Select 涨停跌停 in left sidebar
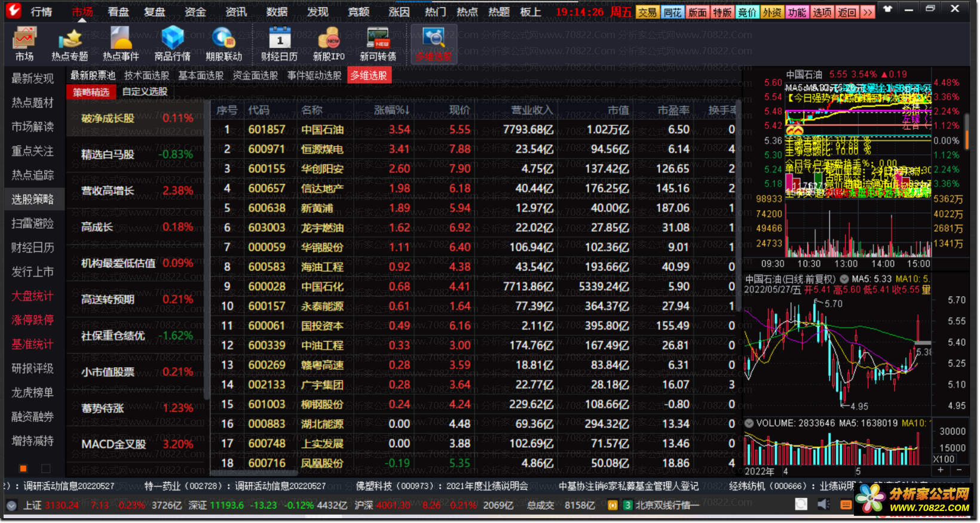This screenshot has width=980, height=523. tap(32, 320)
